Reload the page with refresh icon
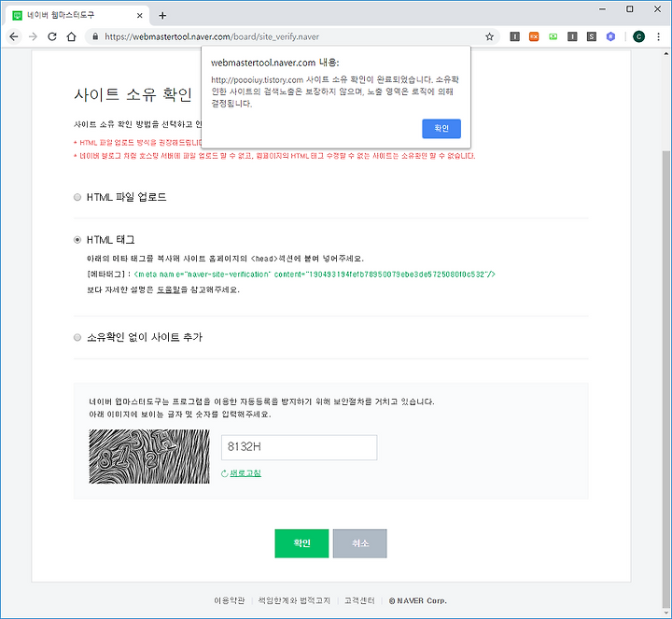The height and width of the screenshot is (619, 672). 52,36
